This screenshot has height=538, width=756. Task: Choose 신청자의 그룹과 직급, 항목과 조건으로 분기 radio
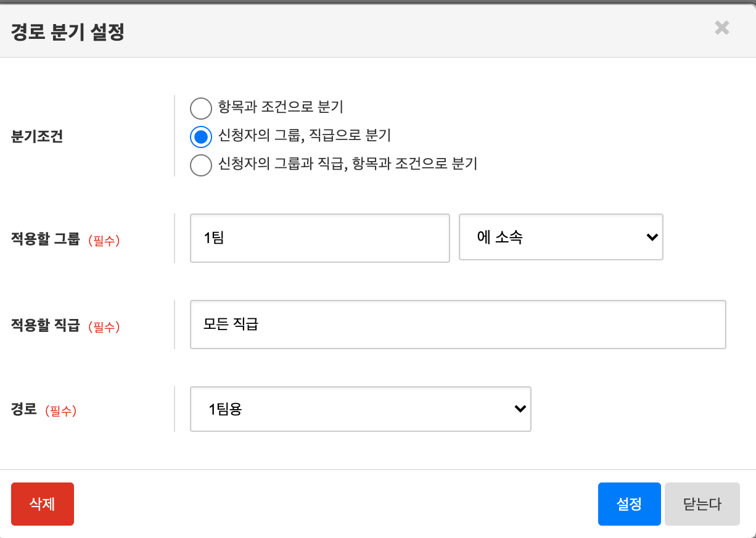[x=201, y=165]
